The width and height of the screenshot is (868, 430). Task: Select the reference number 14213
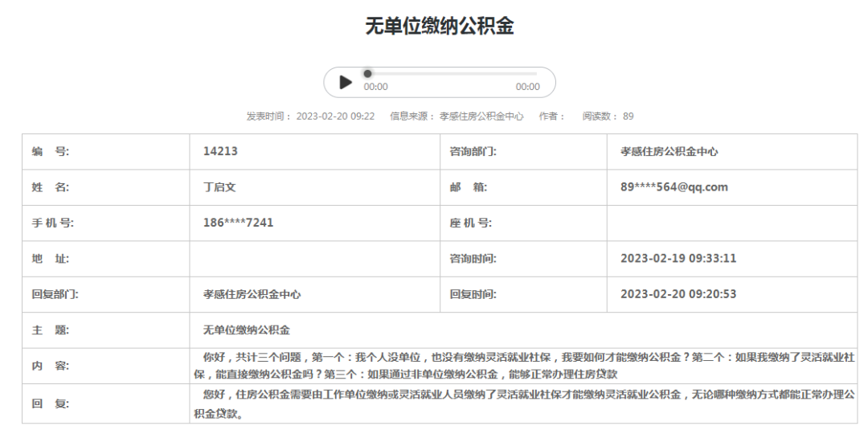pos(220,151)
